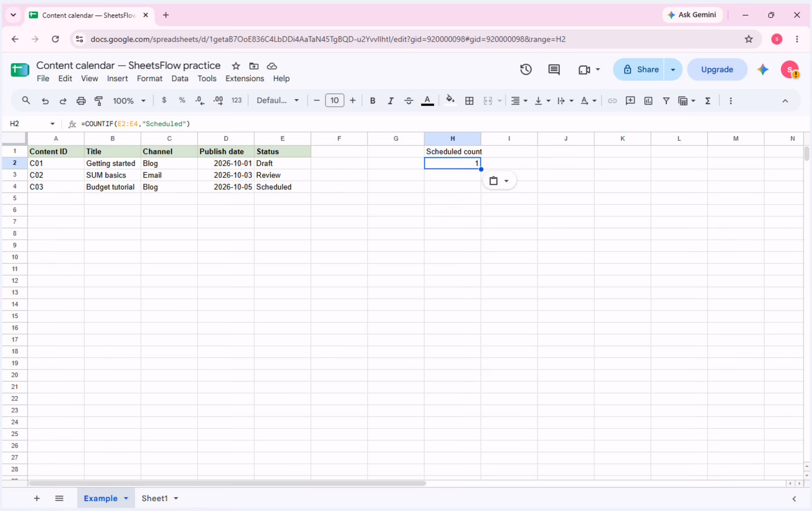This screenshot has height=511, width=812.
Task: Open the Insert menu
Action: (117, 79)
